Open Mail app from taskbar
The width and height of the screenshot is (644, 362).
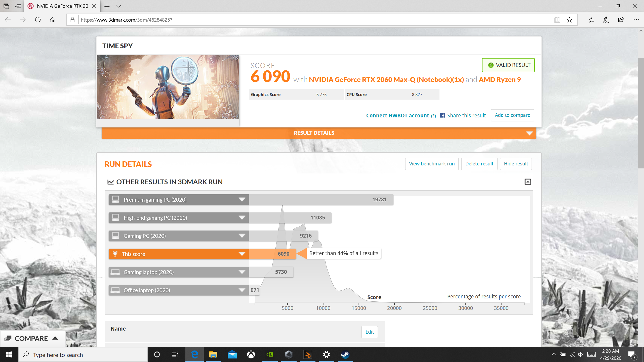(232, 354)
